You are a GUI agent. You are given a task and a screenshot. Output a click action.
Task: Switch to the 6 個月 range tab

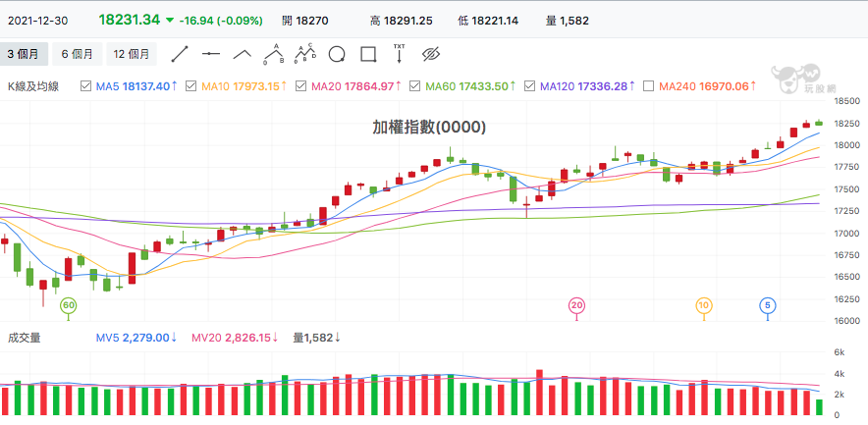[x=77, y=54]
